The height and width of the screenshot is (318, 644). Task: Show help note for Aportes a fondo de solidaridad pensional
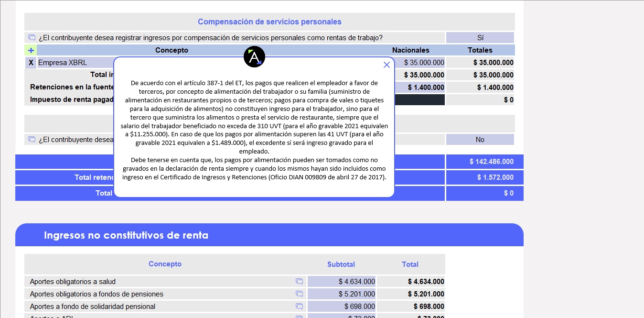[299, 306]
